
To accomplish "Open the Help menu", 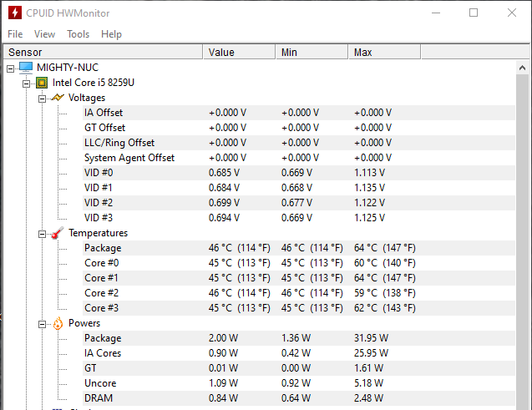I will [111, 34].
